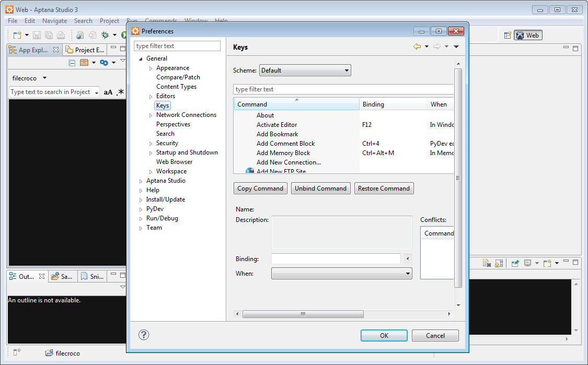Viewport: 588px width, 365px height.
Task: Click the Unbind Command button
Action: [320, 189]
